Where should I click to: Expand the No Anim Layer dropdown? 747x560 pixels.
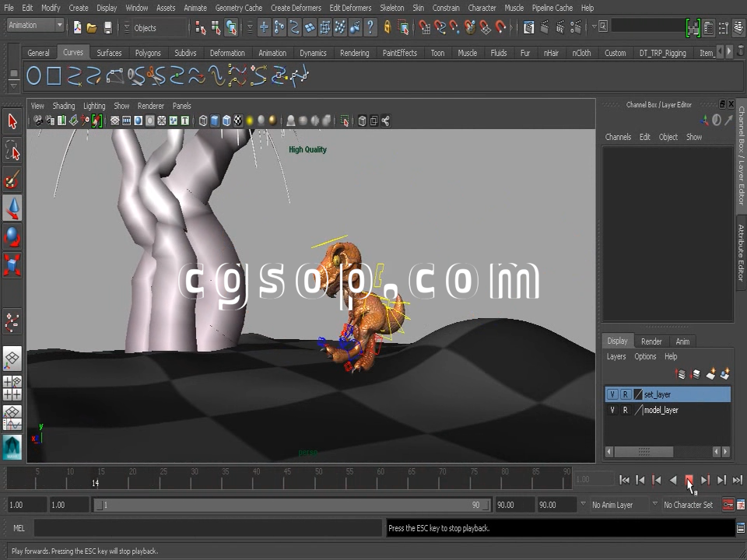tap(583, 505)
